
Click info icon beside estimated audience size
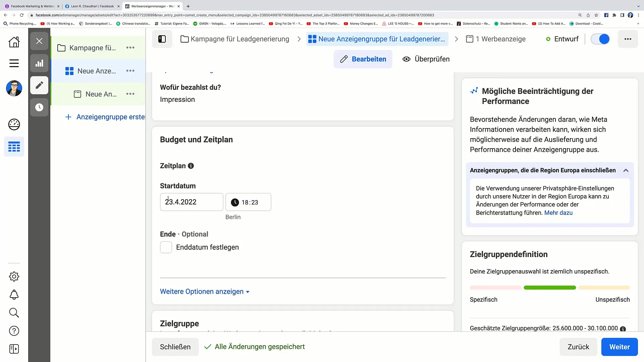tap(623, 329)
